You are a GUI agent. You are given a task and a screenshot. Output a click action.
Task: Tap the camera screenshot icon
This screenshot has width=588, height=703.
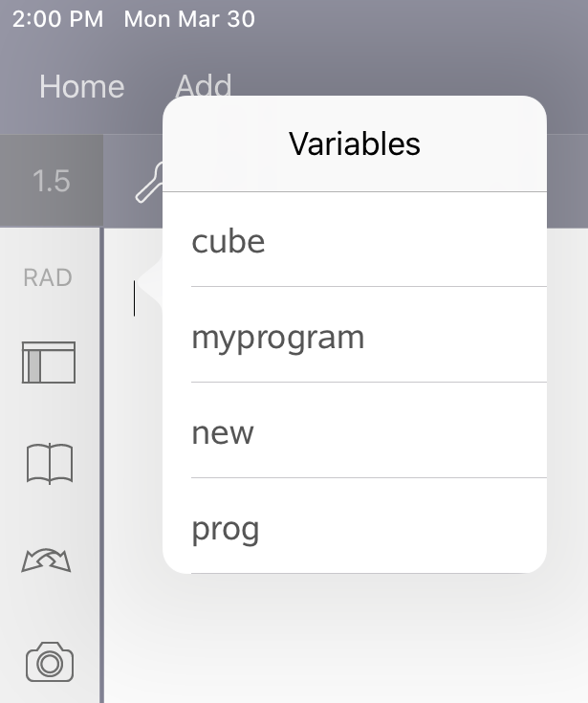(50, 662)
